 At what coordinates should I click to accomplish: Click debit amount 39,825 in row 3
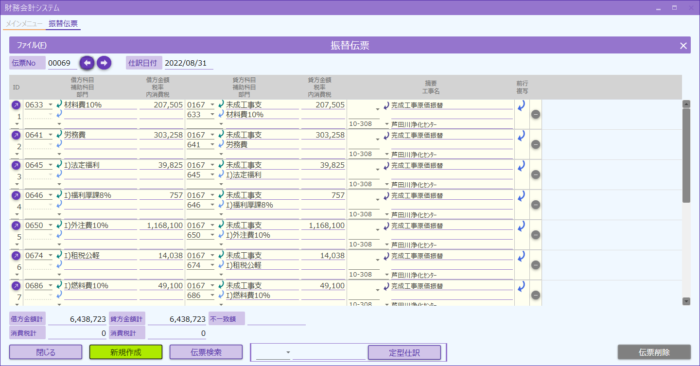coord(161,165)
